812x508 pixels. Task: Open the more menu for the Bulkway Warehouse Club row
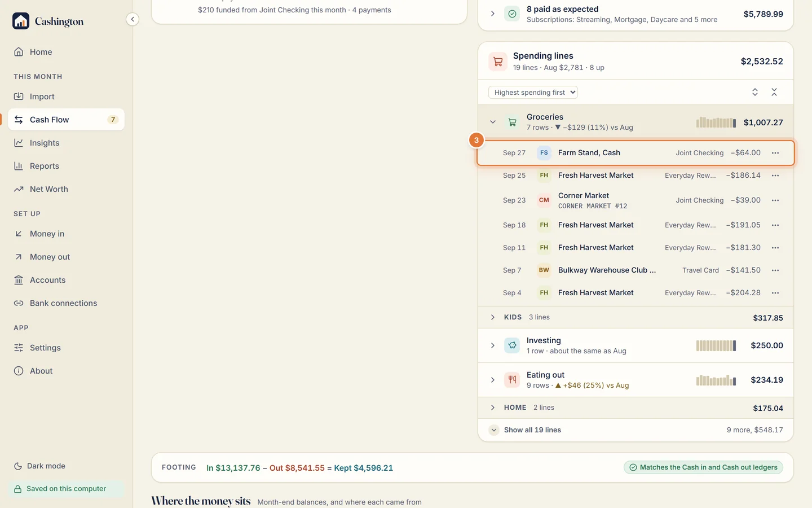click(x=775, y=270)
